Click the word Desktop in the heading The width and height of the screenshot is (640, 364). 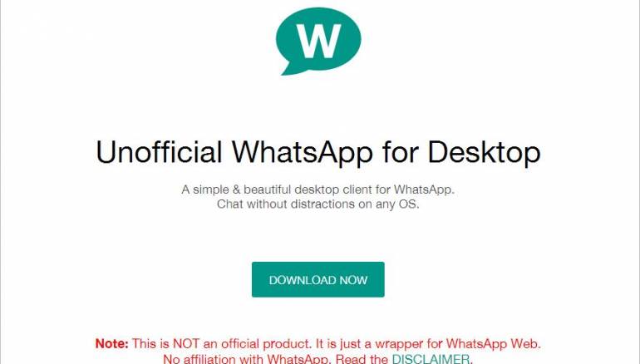point(484,152)
